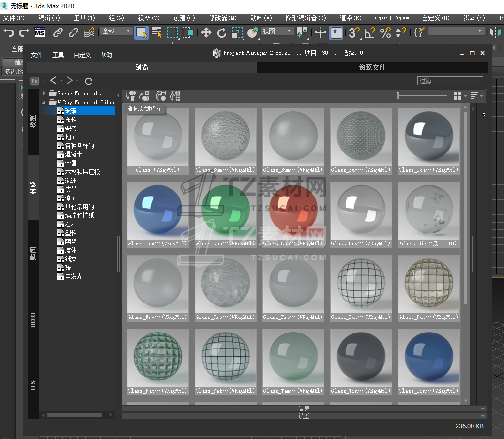
Task: Select the 金属 material category
Action: 71,163
